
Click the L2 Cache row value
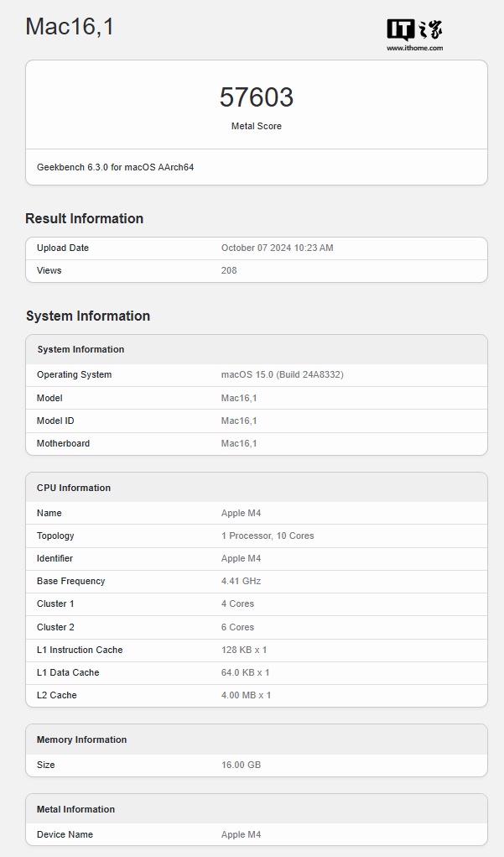coord(246,695)
